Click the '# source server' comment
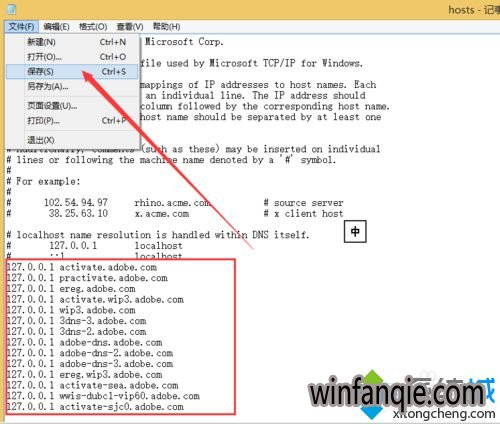500x424 pixels. coord(303,203)
